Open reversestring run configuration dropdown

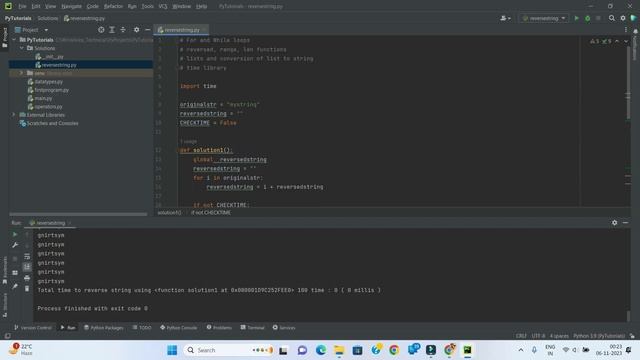point(544,18)
